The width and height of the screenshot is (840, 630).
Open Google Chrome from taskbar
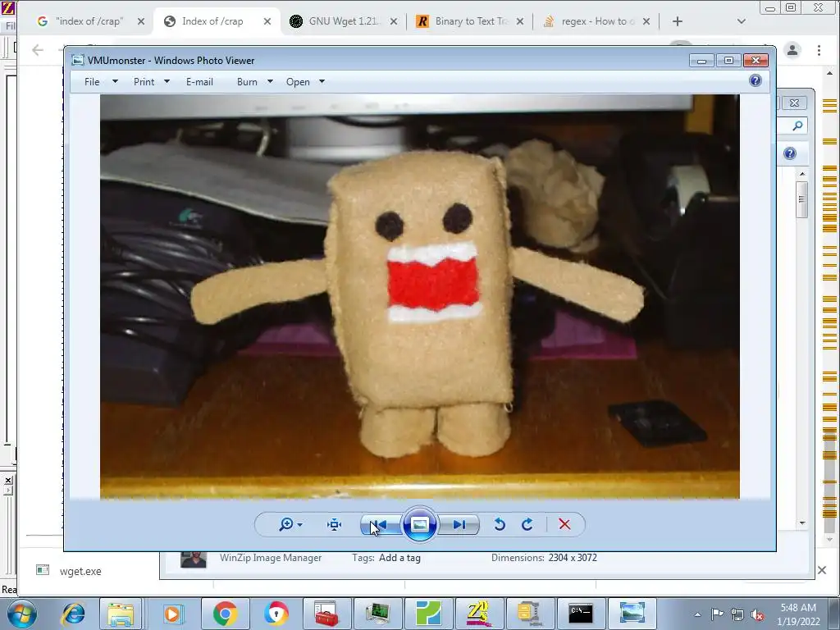pos(225,614)
